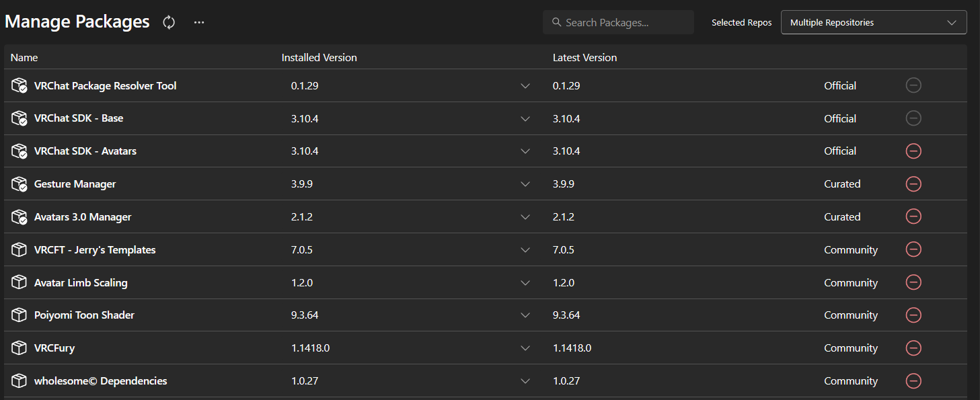
Task: Click the Latest Version column header
Action: pos(585,58)
